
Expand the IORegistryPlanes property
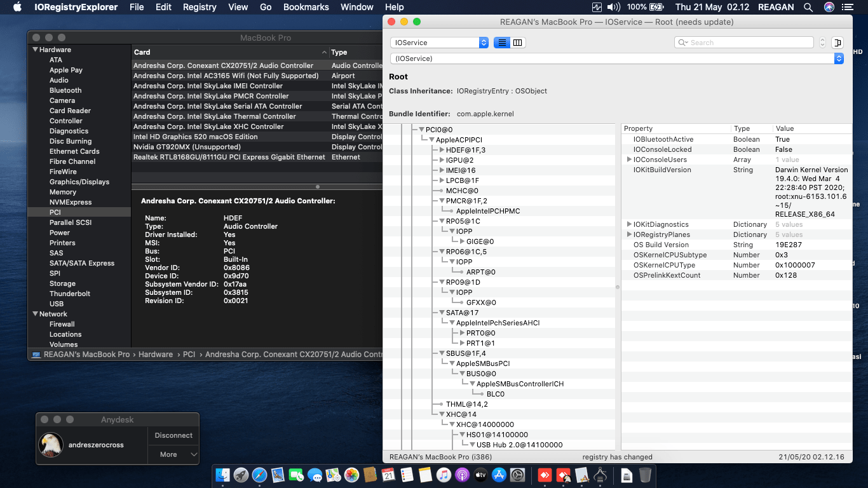629,234
